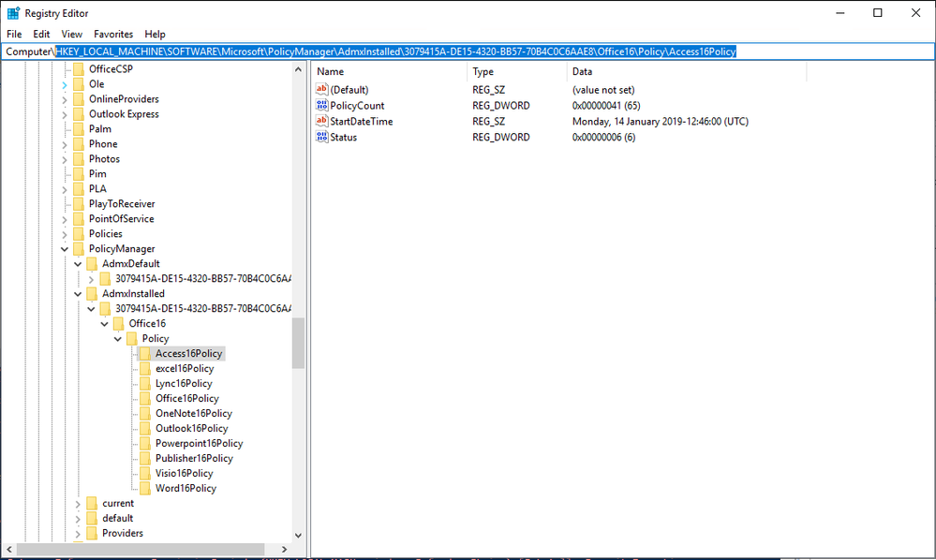
Task: Click the PointOfService folder icon
Action: click(x=79, y=219)
